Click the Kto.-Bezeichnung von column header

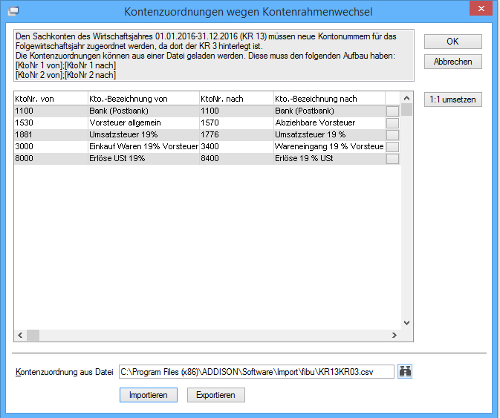point(144,99)
